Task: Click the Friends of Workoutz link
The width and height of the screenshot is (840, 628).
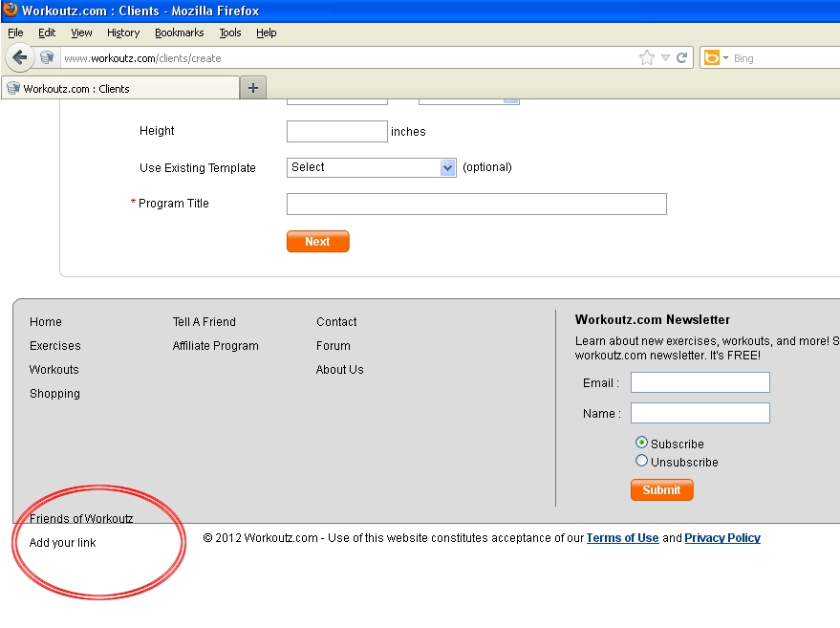Action: click(x=81, y=518)
